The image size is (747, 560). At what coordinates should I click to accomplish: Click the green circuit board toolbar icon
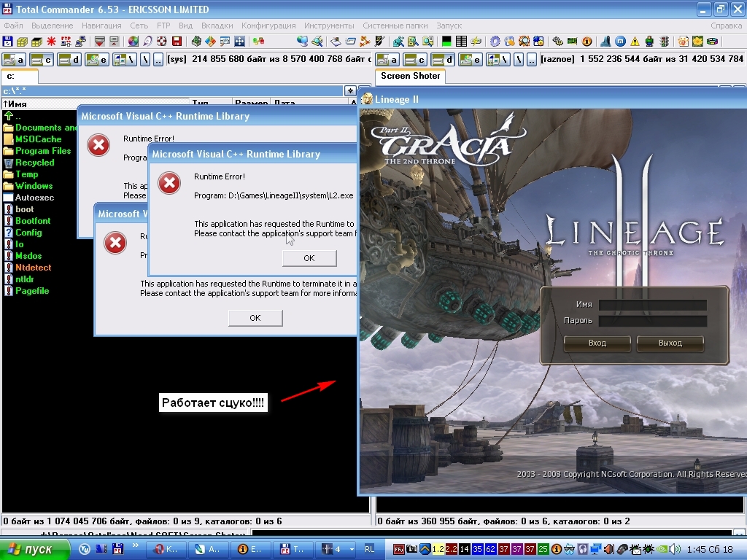click(572, 42)
